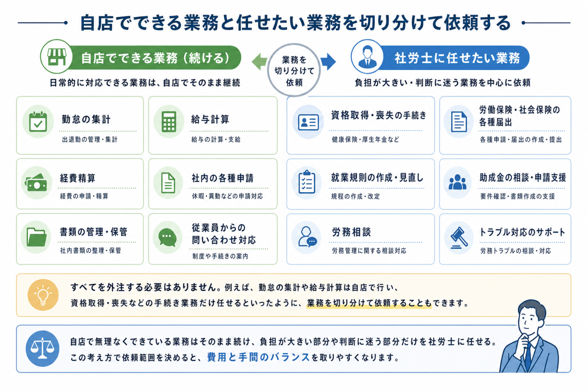Click the 資格取得・喪失の手続き card title
The width and height of the screenshot is (588, 392).
click(x=379, y=115)
